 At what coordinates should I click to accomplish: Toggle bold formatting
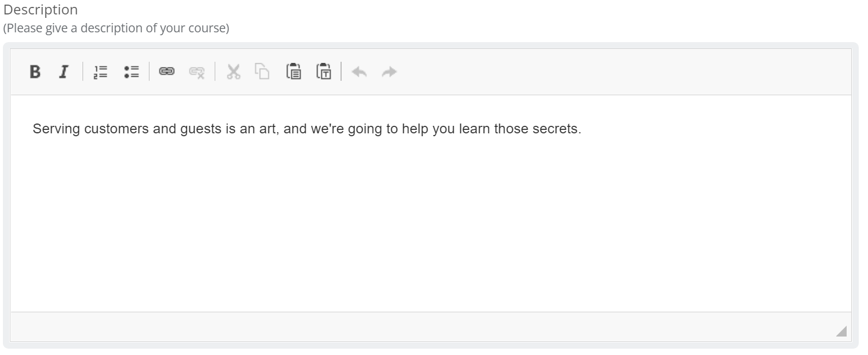35,72
